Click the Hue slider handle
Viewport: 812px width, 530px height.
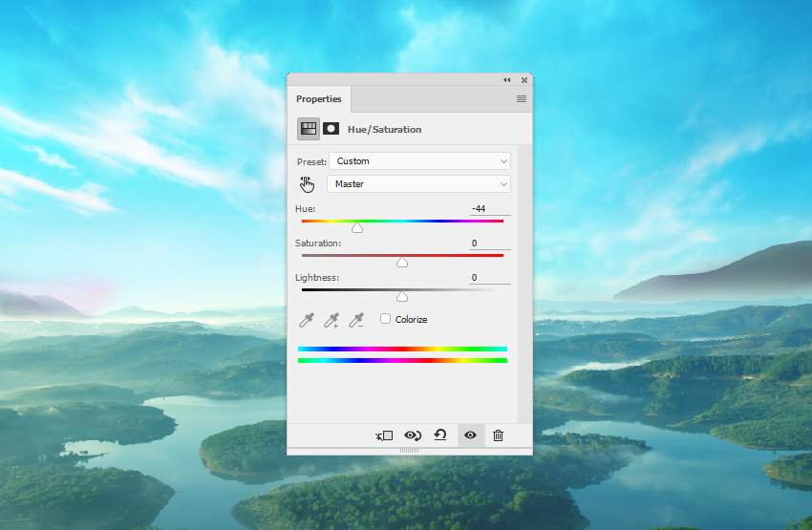(357, 228)
